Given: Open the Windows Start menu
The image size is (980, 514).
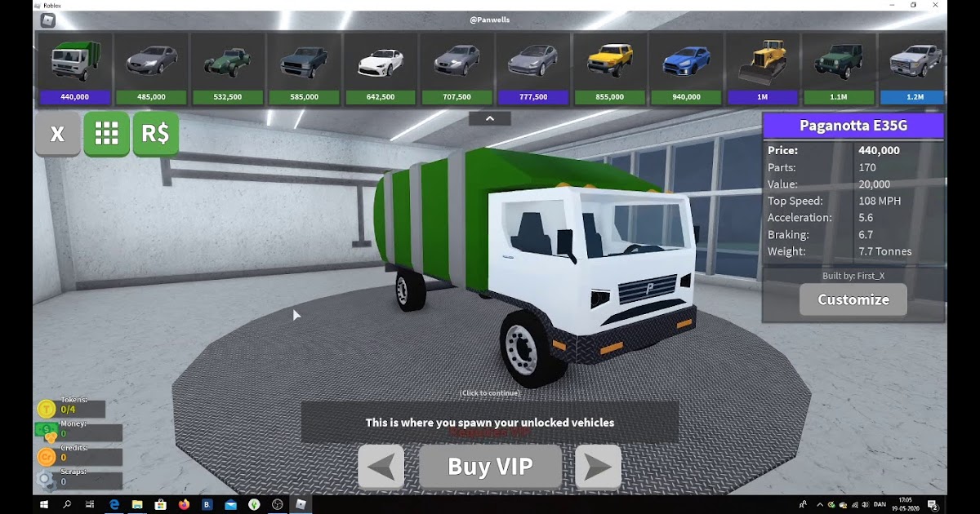Looking at the screenshot, I should tap(44, 505).
